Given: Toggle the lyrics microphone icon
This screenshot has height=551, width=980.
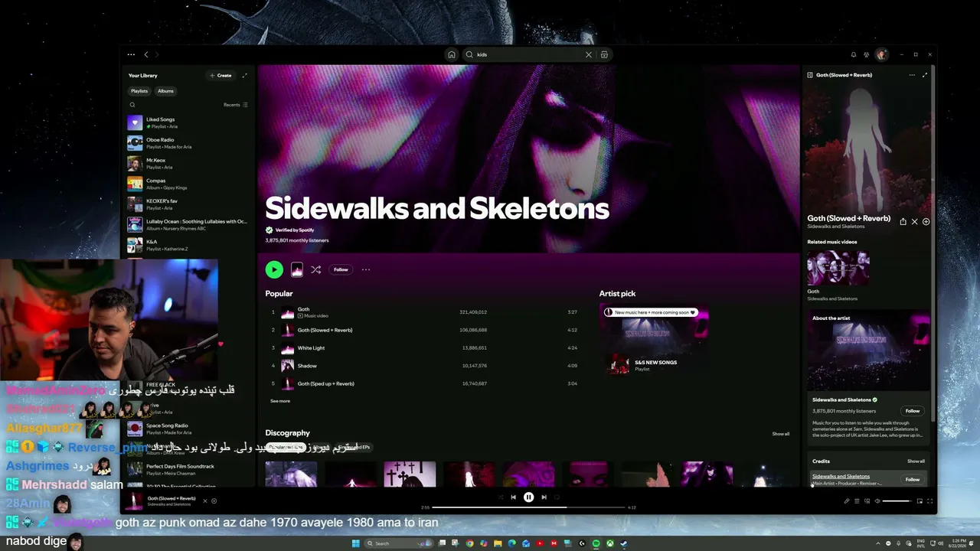Looking at the screenshot, I should (847, 501).
